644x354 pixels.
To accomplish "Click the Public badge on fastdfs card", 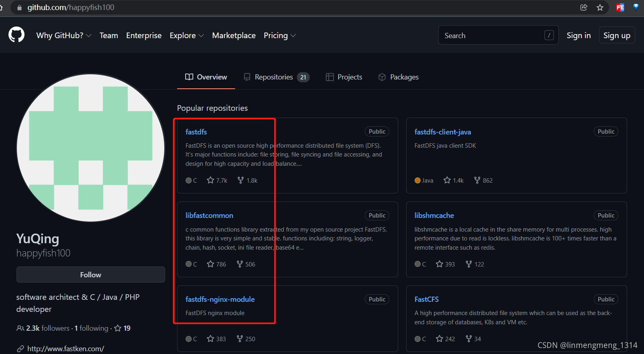I will [377, 132].
